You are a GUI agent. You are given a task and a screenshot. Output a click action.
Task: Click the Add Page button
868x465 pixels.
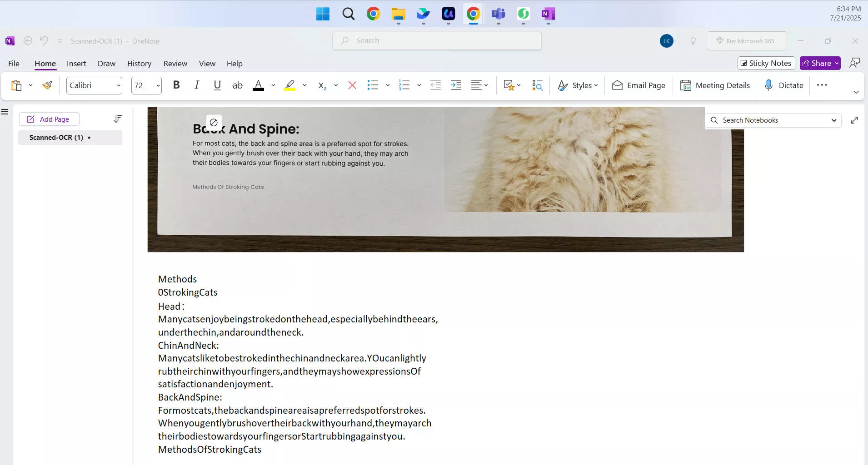pyautogui.click(x=49, y=119)
